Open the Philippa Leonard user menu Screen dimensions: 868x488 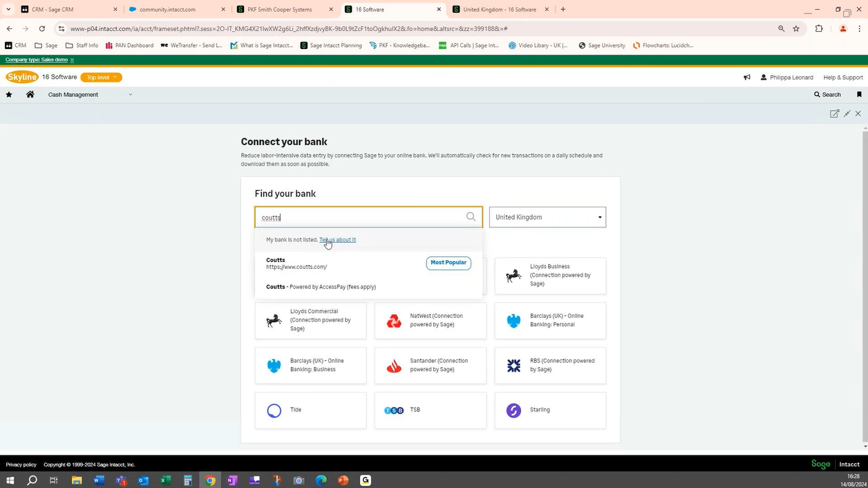[x=787, y=77]
